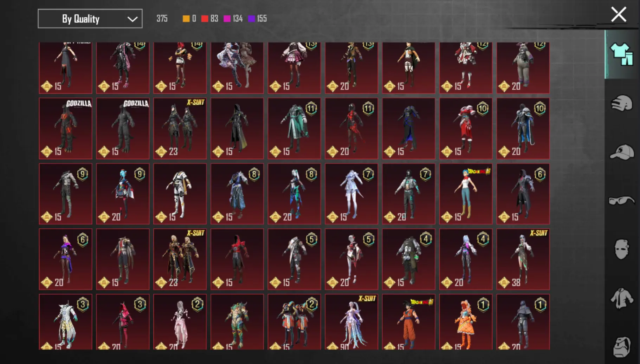Open the jacket category icon

(621, 298)
